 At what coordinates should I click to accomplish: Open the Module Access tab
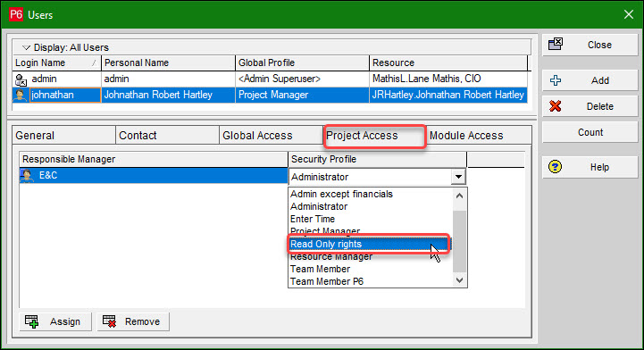pos(479,136)
